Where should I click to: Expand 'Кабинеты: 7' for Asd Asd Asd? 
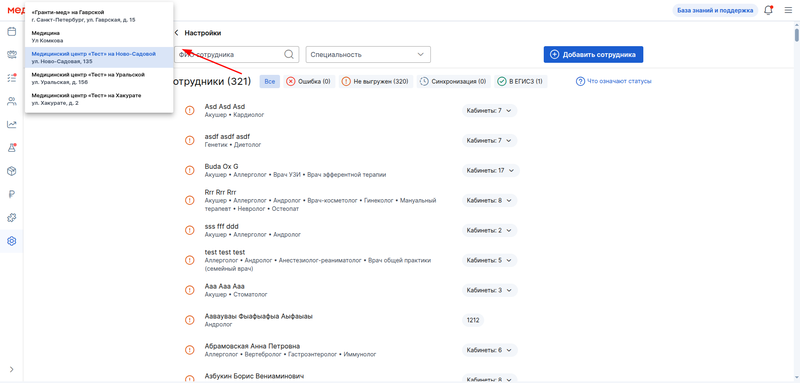tap(489, 111)
